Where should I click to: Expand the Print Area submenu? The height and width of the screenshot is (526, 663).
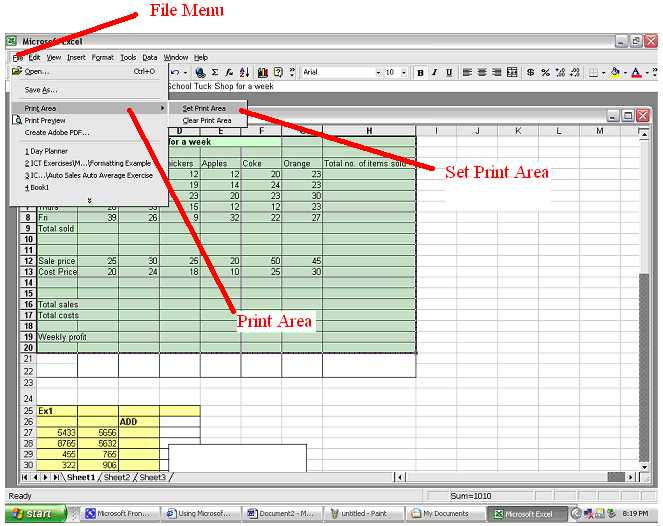[x=89, y=108]
